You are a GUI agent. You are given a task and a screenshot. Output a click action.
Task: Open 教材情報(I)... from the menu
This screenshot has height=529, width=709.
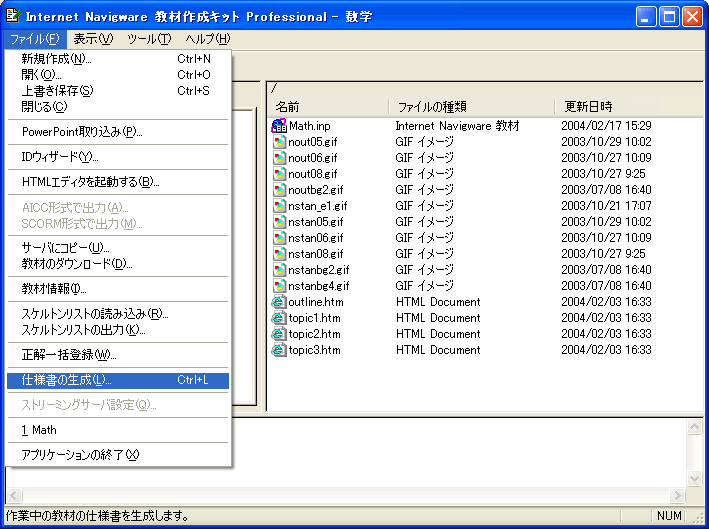[x=118, y=289]
